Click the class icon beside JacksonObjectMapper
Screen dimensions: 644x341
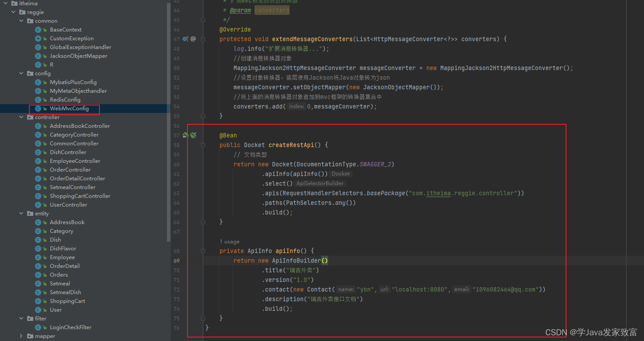point(38,56)
